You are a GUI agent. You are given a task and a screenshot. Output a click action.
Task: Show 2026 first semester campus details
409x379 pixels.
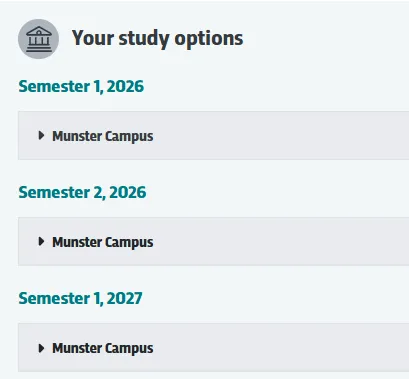(213, 136)
